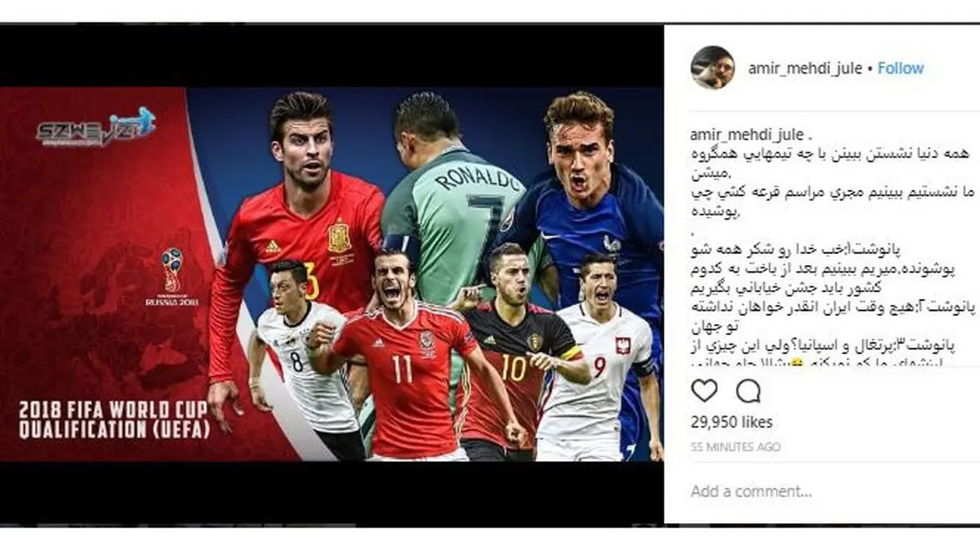Screen dimensions: 980x550
Task: Open the amir_mehdi_jule username in the header
Action: (x=805, y=69)
